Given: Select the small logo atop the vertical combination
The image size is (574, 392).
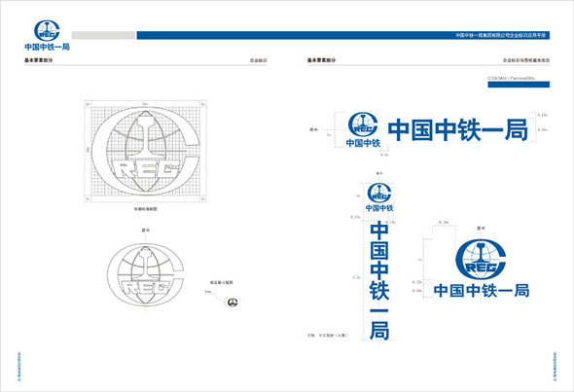Looking at the screenshot, I should [x=379, y=193].
